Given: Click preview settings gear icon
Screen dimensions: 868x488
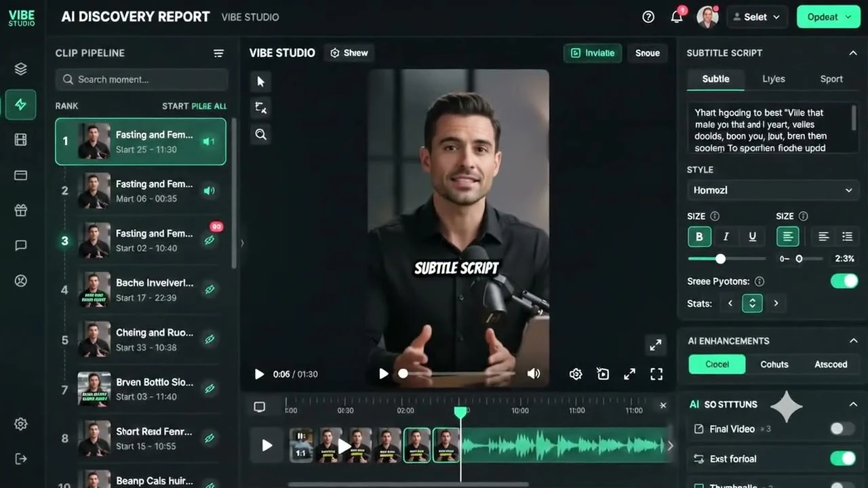Looking at the screenshot, I should click(x=576, y=374).
